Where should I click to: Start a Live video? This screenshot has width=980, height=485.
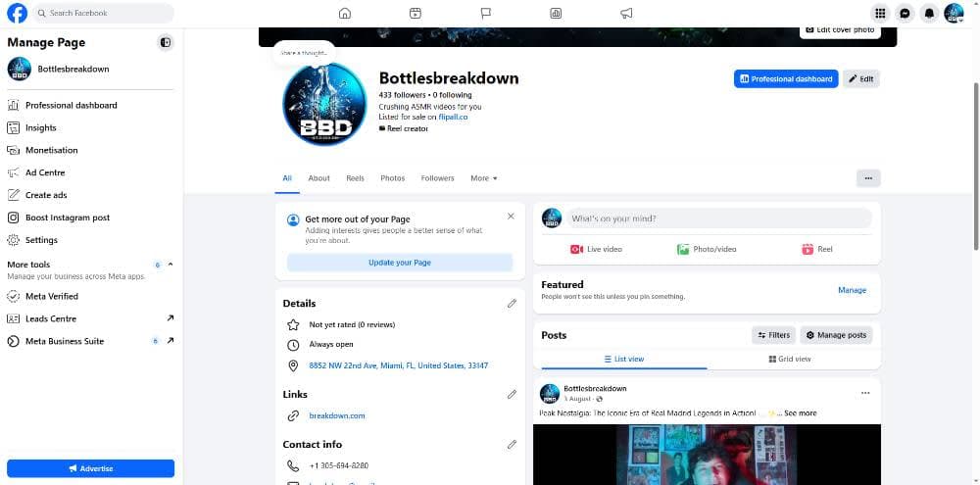pyautogui.click(x=596, y=250)
